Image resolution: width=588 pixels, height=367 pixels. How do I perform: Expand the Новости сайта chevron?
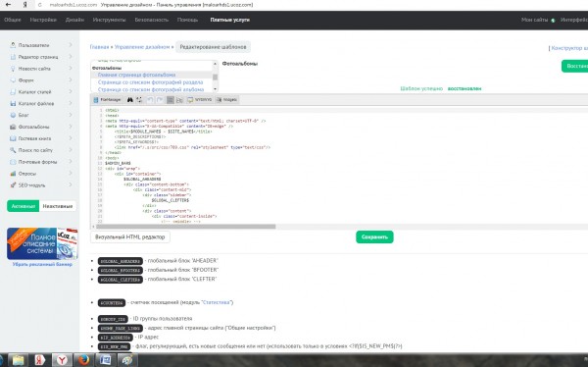tap(71, 69)
